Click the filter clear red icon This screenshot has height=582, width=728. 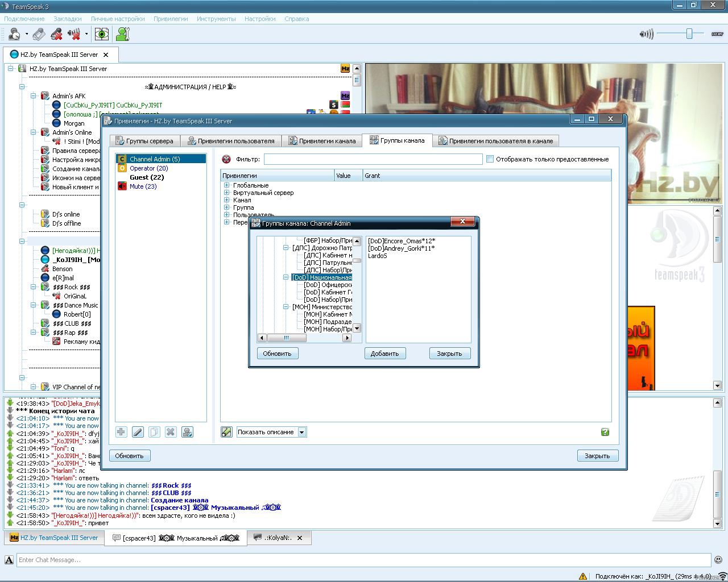(226, 159)
